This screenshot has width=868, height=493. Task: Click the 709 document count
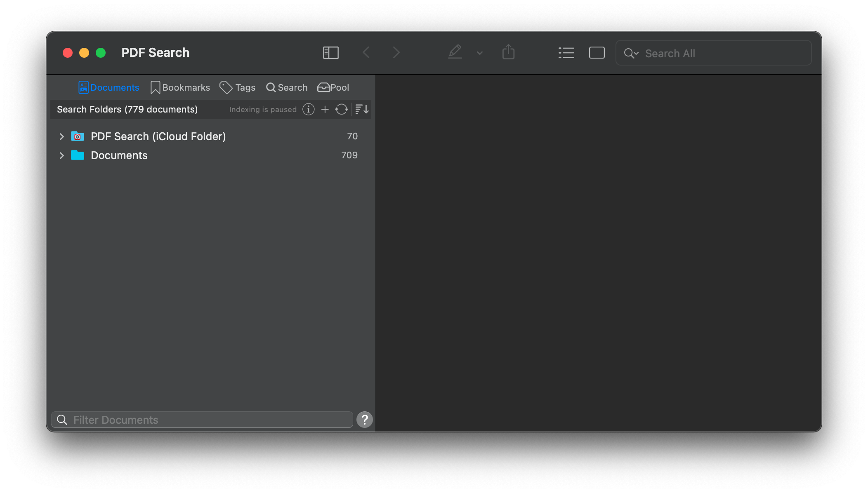pos(349,155)
